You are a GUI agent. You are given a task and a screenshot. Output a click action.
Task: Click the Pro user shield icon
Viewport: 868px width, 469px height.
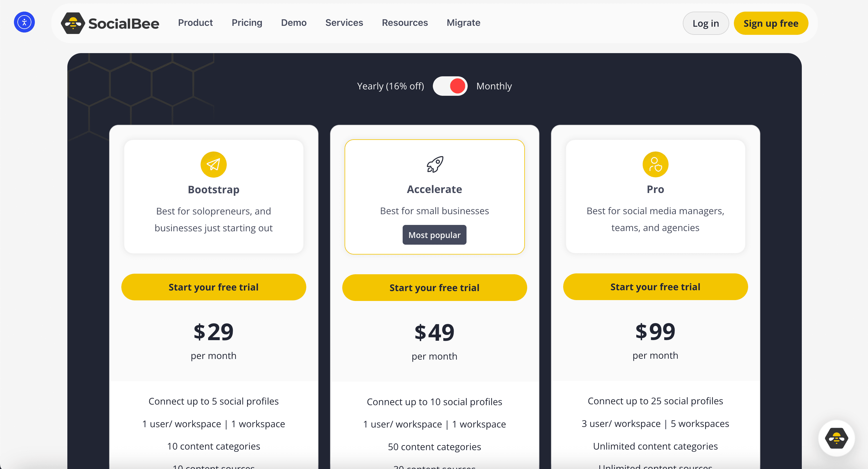(x=655, y=165)
